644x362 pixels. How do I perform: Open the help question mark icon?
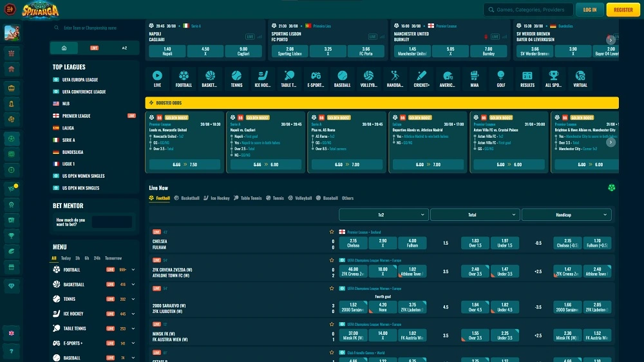(10, 352)
